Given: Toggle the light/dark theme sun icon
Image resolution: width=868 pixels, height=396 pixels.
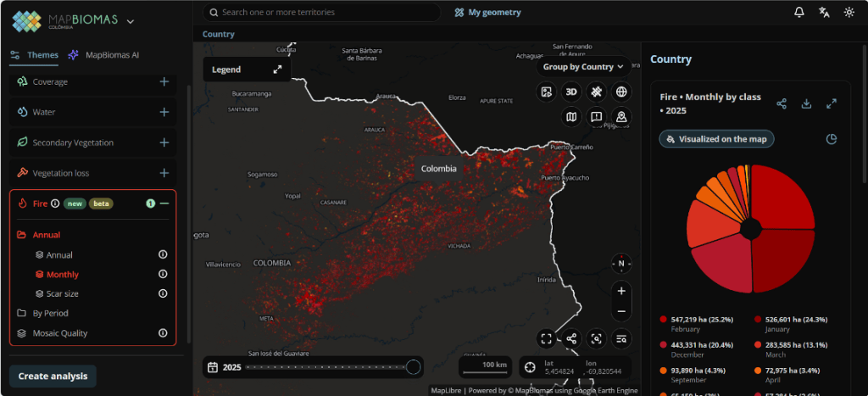Looking at the screenshot, I should (x=849, y=12).
